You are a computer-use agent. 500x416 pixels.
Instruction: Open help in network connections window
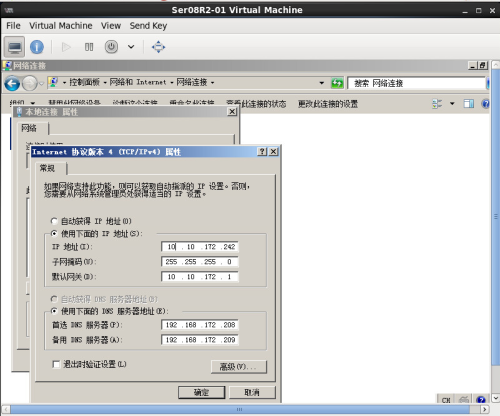pyautogui.click(x=486, y=104)
